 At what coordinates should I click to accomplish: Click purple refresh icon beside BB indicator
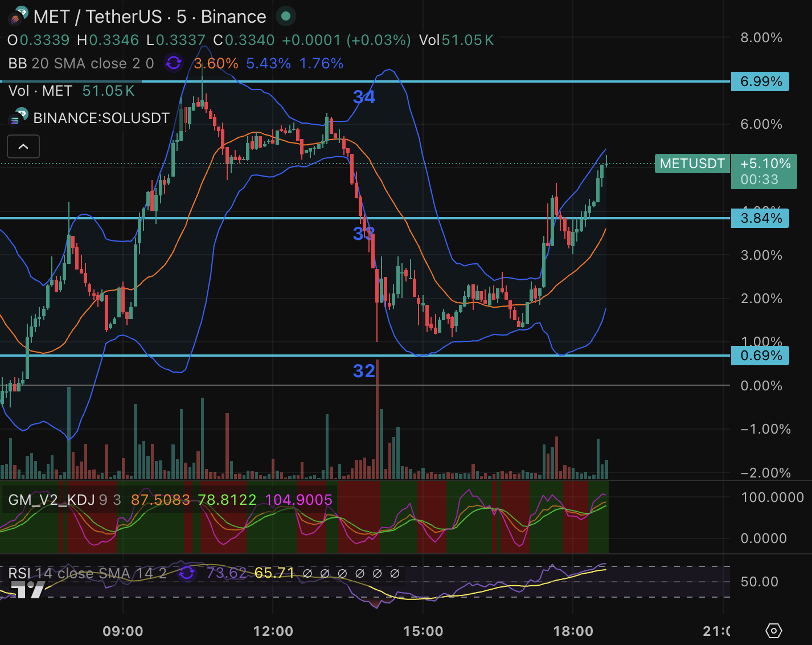pyautogui.click(x=174, y=63)
